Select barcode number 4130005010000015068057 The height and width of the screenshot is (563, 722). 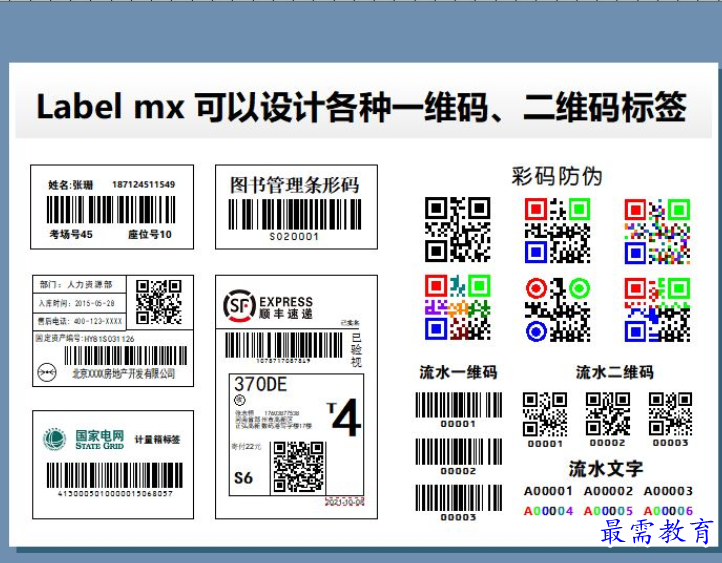(115, 493)
